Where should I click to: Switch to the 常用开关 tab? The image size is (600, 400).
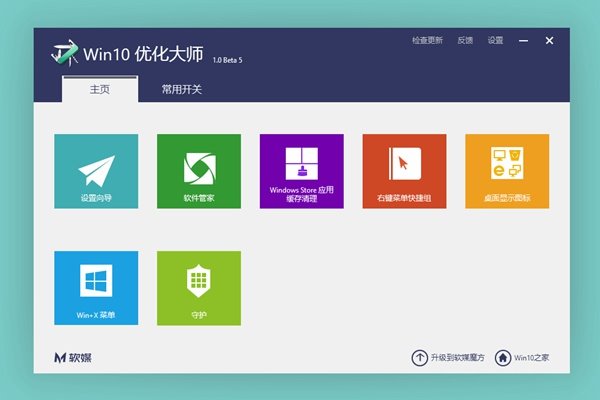tap(182, 90)
